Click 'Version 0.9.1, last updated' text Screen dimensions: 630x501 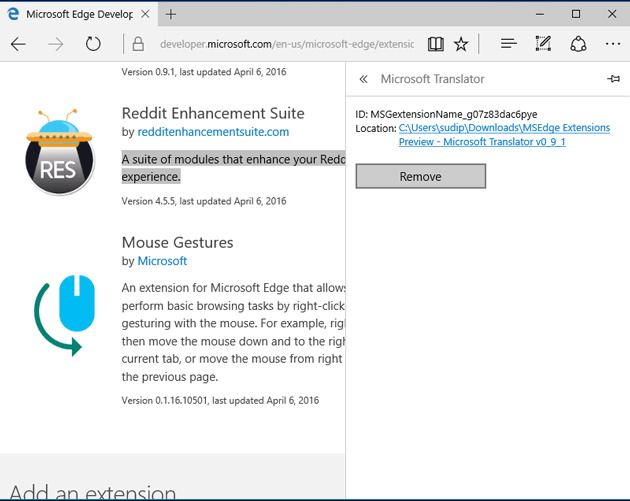[x=204, y=72]
